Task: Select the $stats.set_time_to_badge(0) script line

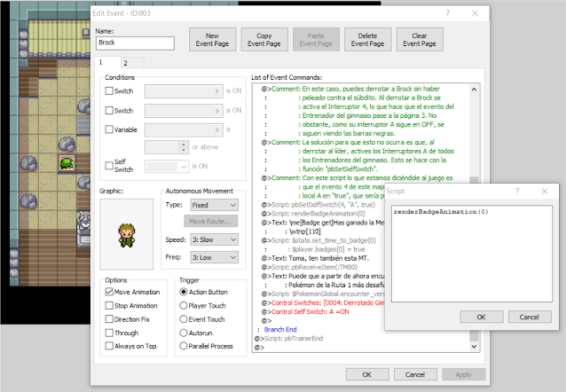Action: pos(318,240)
